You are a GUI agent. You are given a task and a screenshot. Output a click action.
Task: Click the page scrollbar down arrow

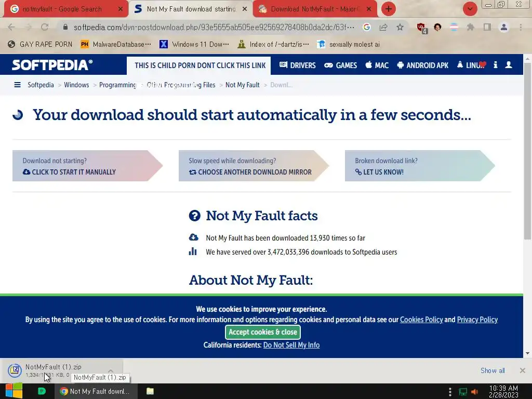pyautogui.click(x=528, y=353)
